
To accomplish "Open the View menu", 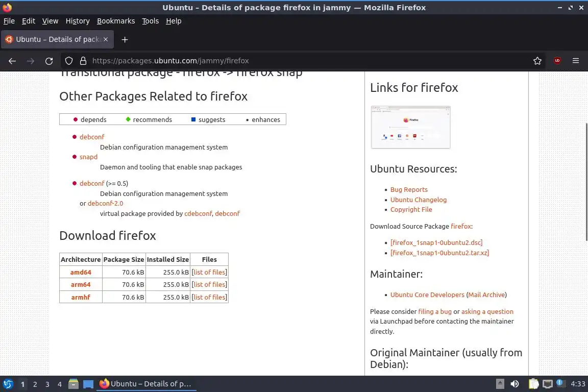I will pos(50,21).
